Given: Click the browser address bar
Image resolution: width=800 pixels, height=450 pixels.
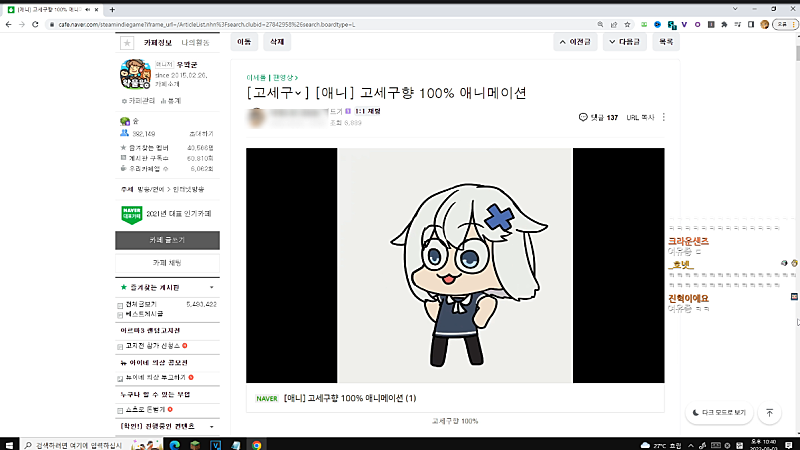Looking at the screenshot, I should pos(321,24).
